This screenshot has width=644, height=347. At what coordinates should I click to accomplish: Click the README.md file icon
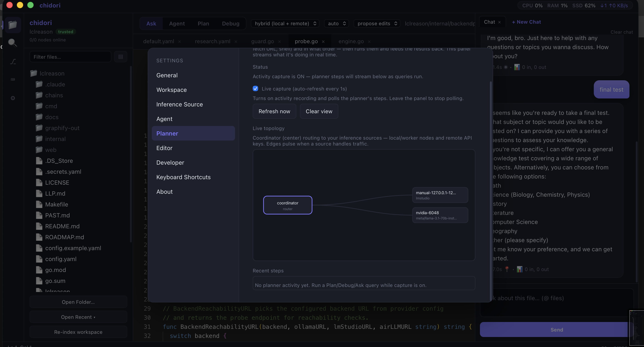39,226
